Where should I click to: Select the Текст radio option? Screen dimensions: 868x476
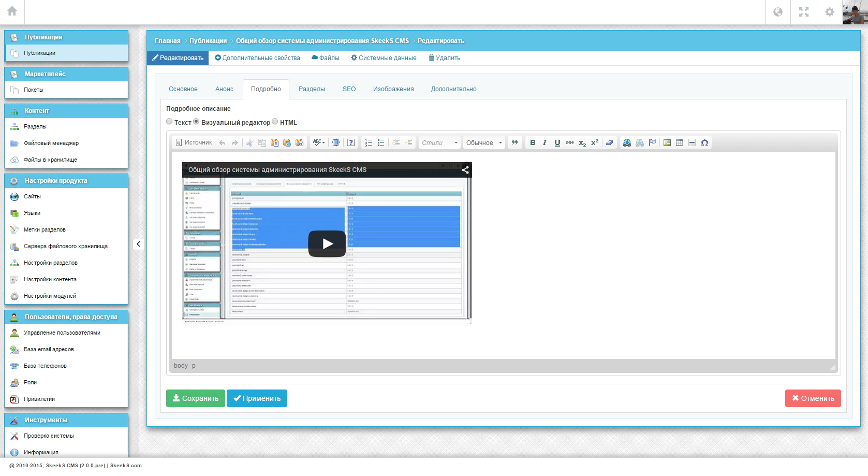click(x=169, y=122)
